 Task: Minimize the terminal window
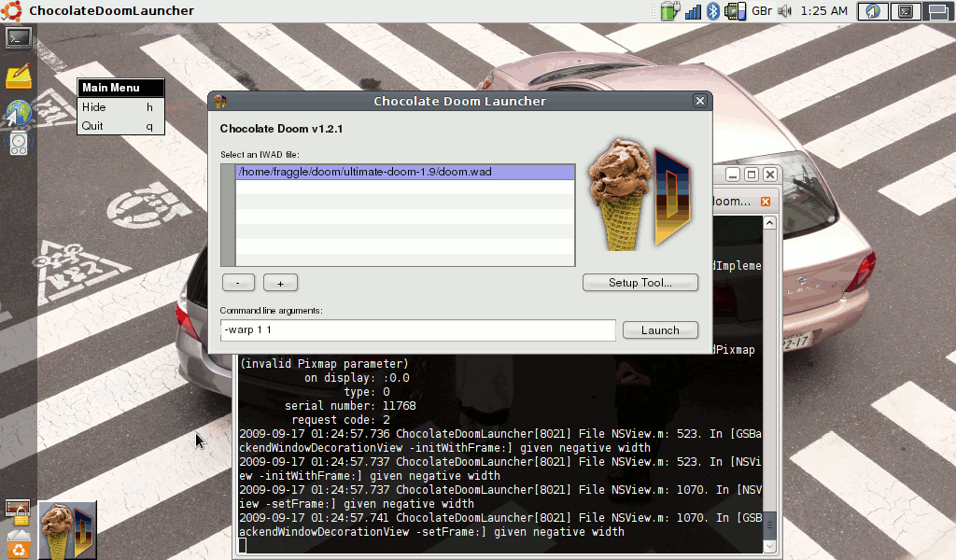pyautogui.click(x=733, y=175)
